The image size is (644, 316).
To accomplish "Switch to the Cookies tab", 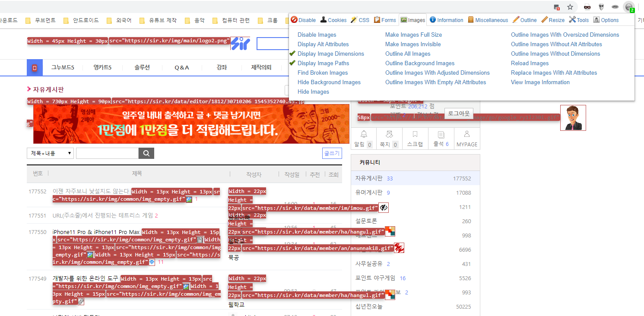I will [333, 20].
